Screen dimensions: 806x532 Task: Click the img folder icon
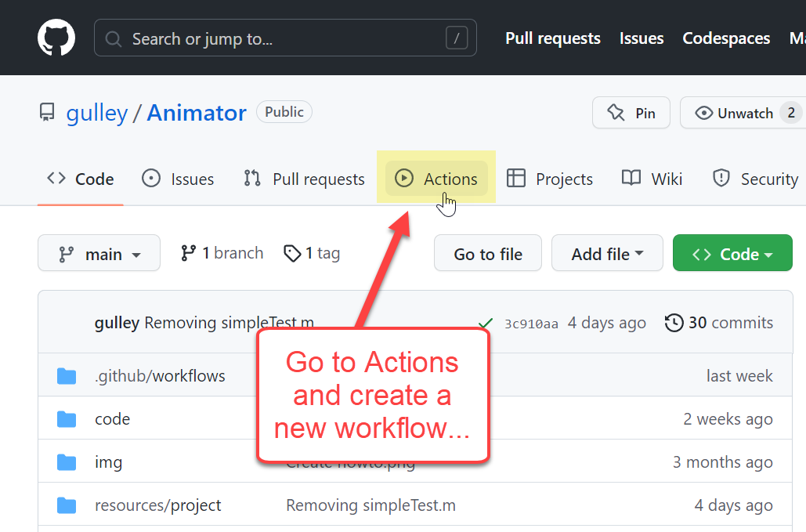[x=67, y=462]
